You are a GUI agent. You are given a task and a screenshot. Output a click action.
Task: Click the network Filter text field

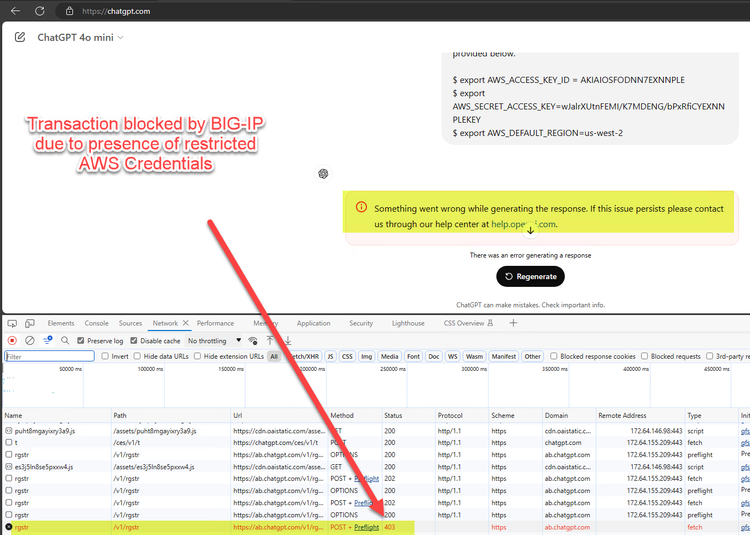point(49,356)
